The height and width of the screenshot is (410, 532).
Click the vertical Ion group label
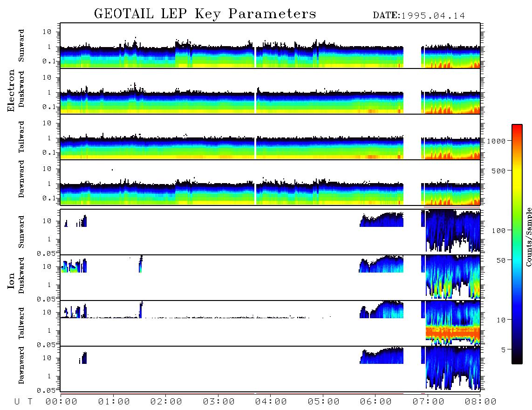click(x=11, y=281)
